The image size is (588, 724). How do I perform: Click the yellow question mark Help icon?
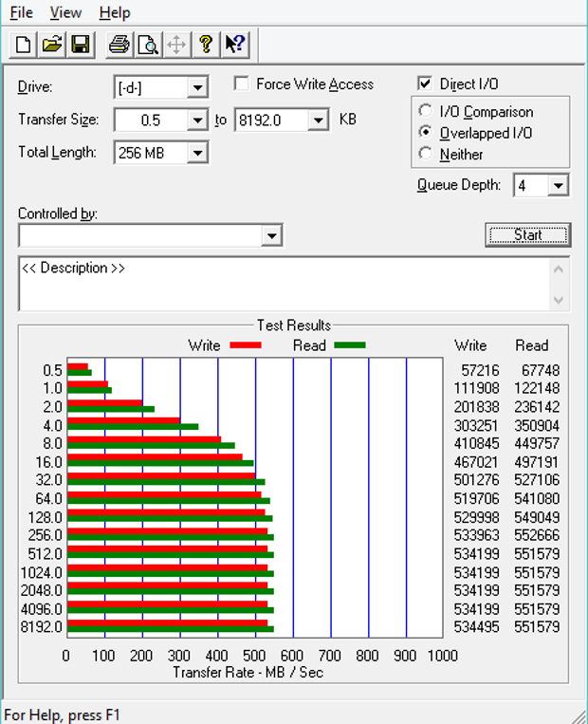(x=205, y=44)
